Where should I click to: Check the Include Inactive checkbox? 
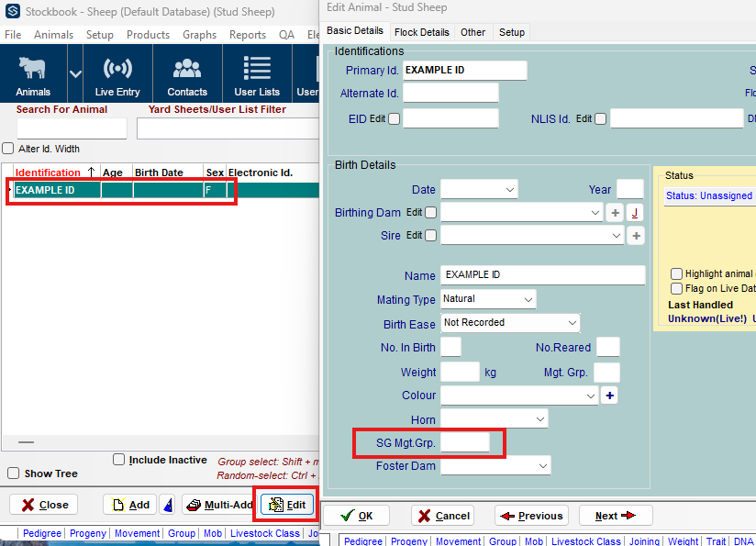coord(118,460)
